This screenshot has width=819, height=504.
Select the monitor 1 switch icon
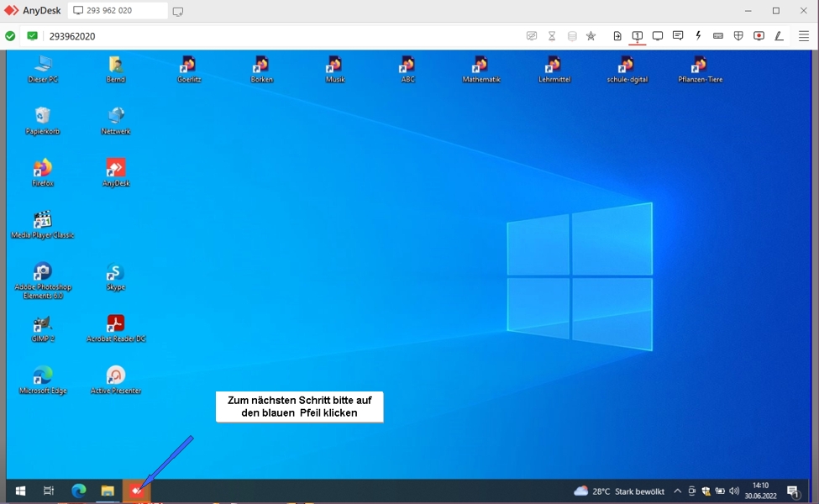638,36
